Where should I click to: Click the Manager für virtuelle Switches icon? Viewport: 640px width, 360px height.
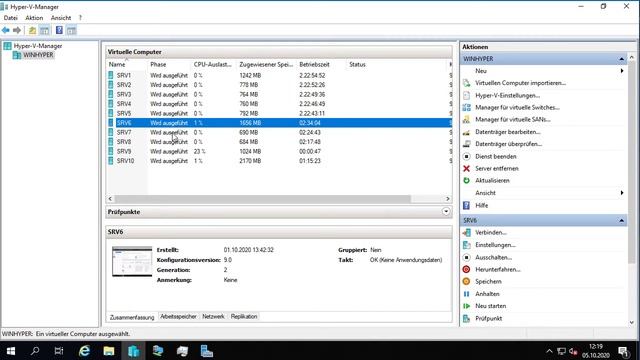(x=467, y=107)
